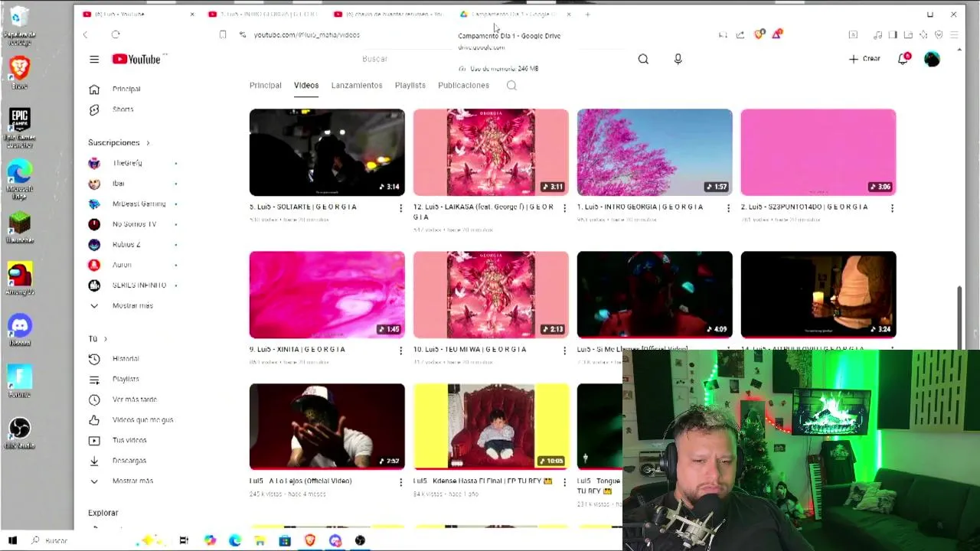Viewport: 980px width, 551px height.
Task: Reload the page in Brave
Action: (116, 34)
